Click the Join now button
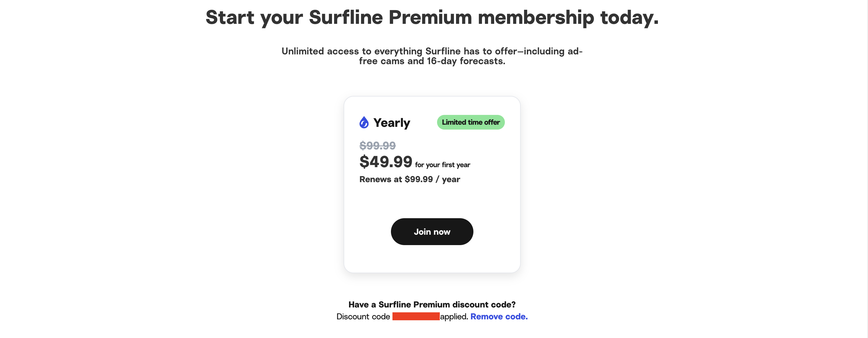 coord(432,232)
